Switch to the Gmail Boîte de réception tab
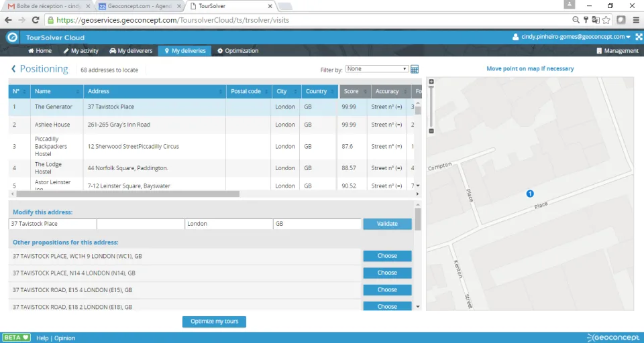The height and width of the screenshot is (343, 644). pos(49,6)
